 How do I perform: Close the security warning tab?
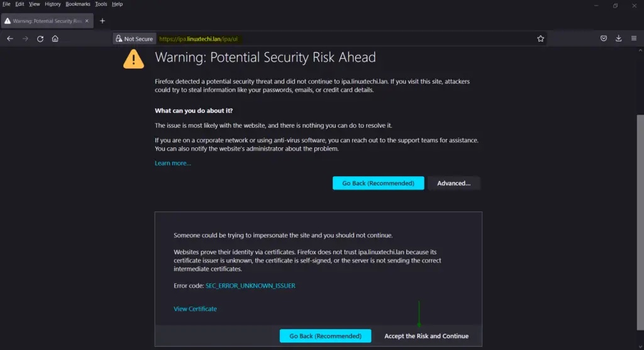click(87, 21)
